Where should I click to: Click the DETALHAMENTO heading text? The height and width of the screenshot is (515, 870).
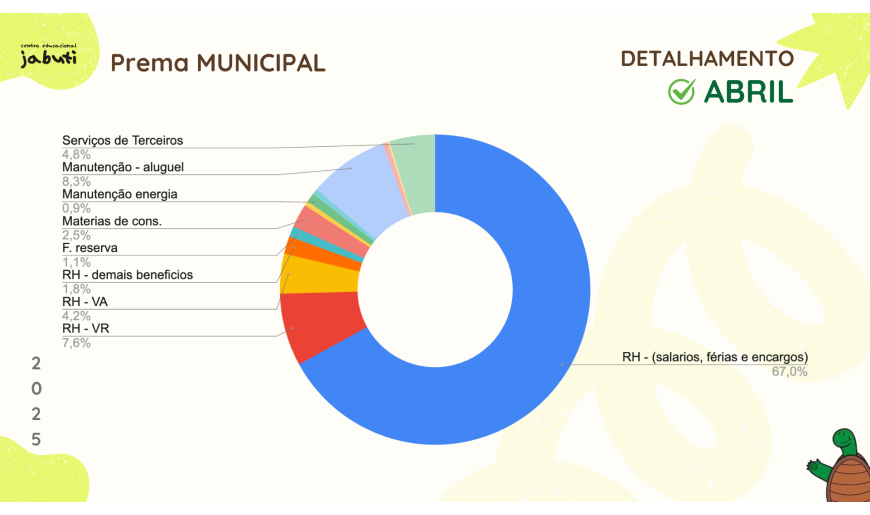707,59
